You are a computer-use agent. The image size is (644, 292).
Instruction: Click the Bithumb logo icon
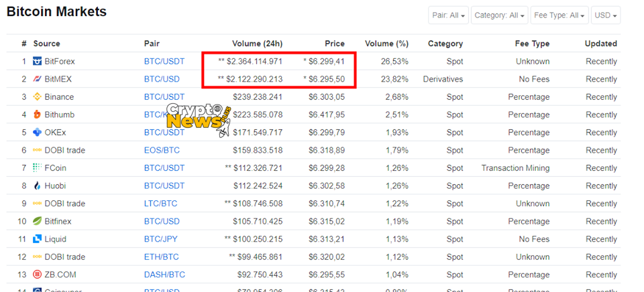point(38,115)
